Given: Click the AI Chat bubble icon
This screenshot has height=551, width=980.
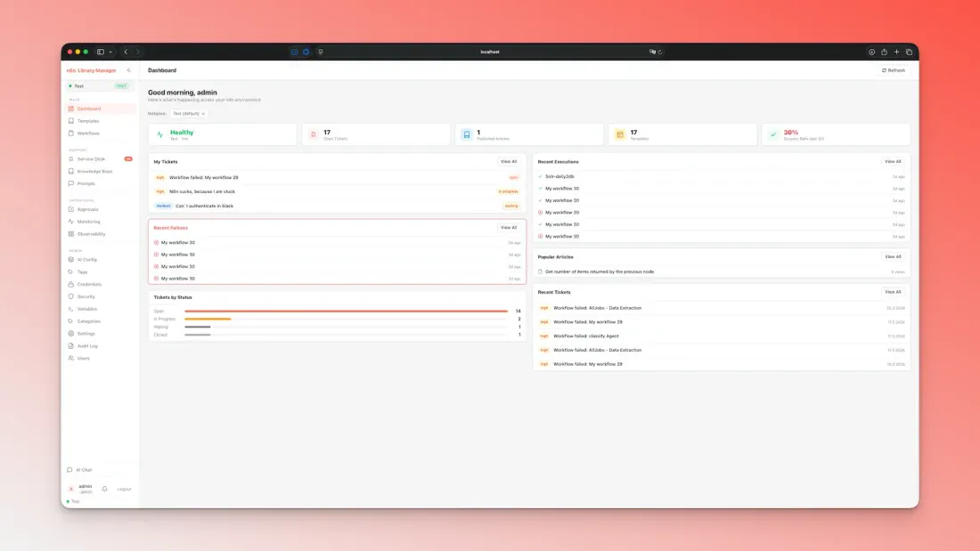Looking at the screenshot, I should [x=69, y=470].
